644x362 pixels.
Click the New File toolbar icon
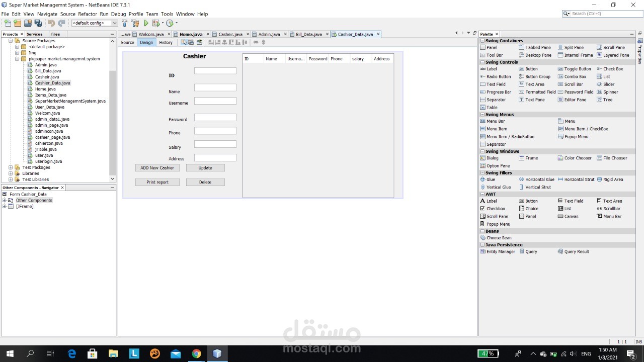[7, 23]
